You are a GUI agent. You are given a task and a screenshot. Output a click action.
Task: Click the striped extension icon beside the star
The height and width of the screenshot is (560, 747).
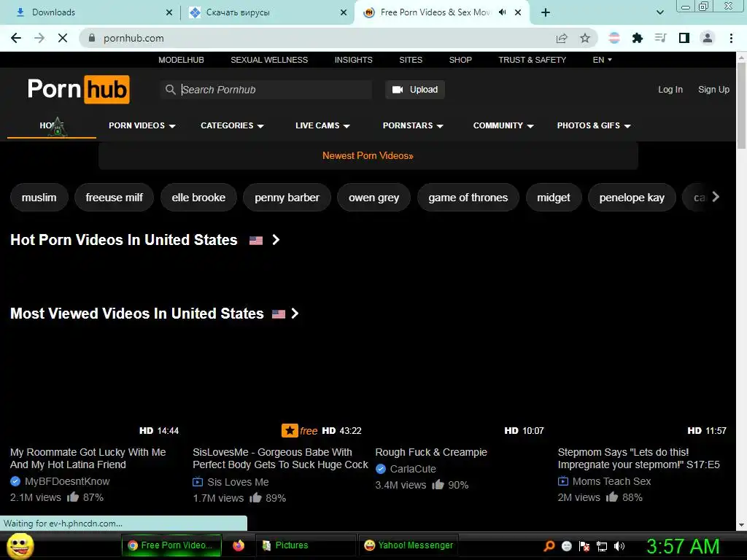click(x=614, y=38)
